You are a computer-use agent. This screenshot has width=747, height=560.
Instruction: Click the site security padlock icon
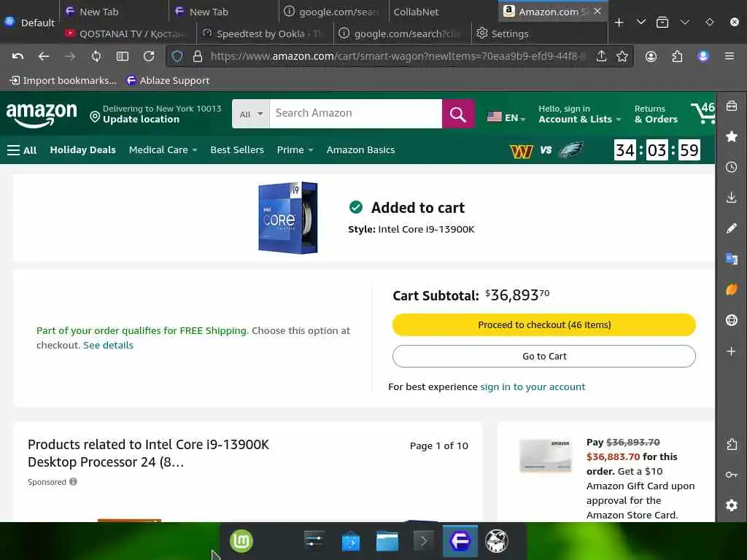(x=198, y=56)
